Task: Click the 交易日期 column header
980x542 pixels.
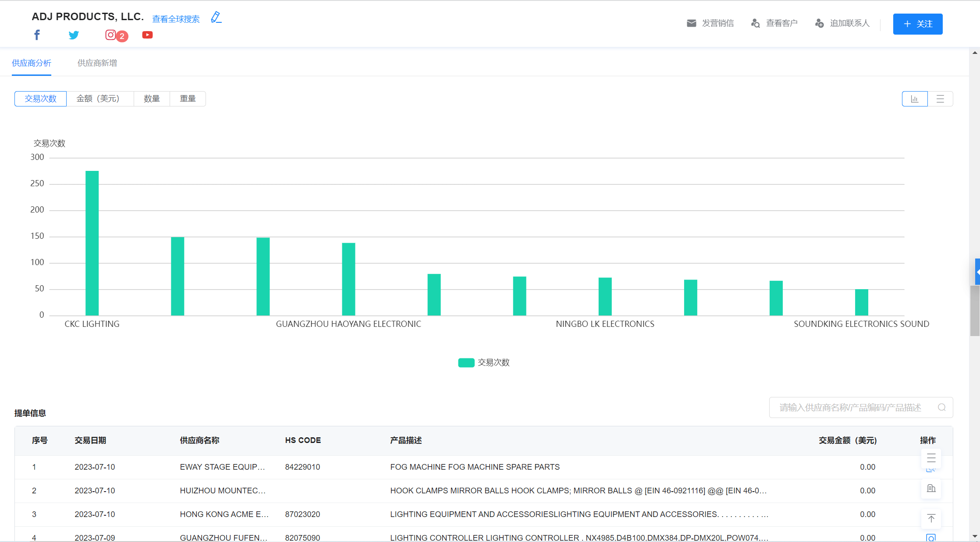Action: 90,440
